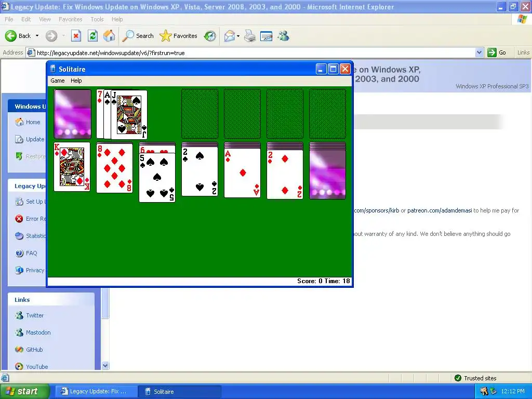Open the Edit menu in Internet Explorer
Screen dimensions: 532x399
(x=26, y=19)
